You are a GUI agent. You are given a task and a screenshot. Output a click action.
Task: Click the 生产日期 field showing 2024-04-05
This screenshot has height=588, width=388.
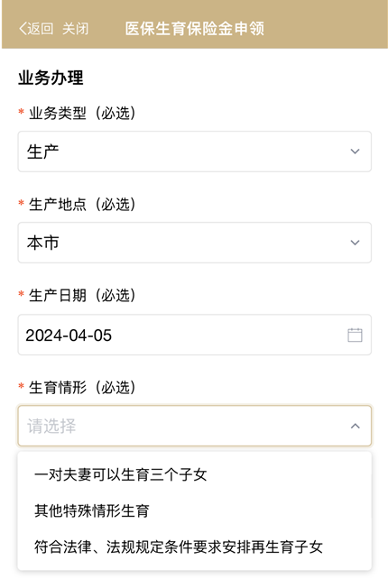point(194,335)
